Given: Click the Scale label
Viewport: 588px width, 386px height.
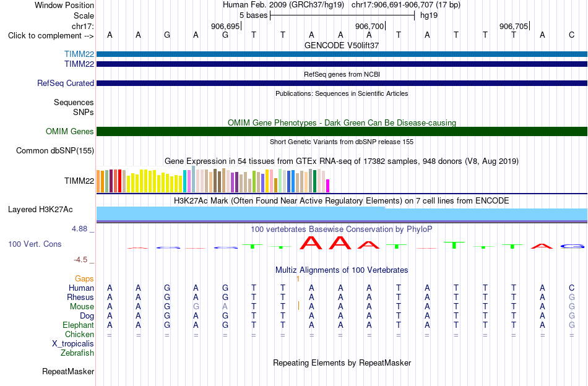Looking at the screenshot, I should coord(84,15).
